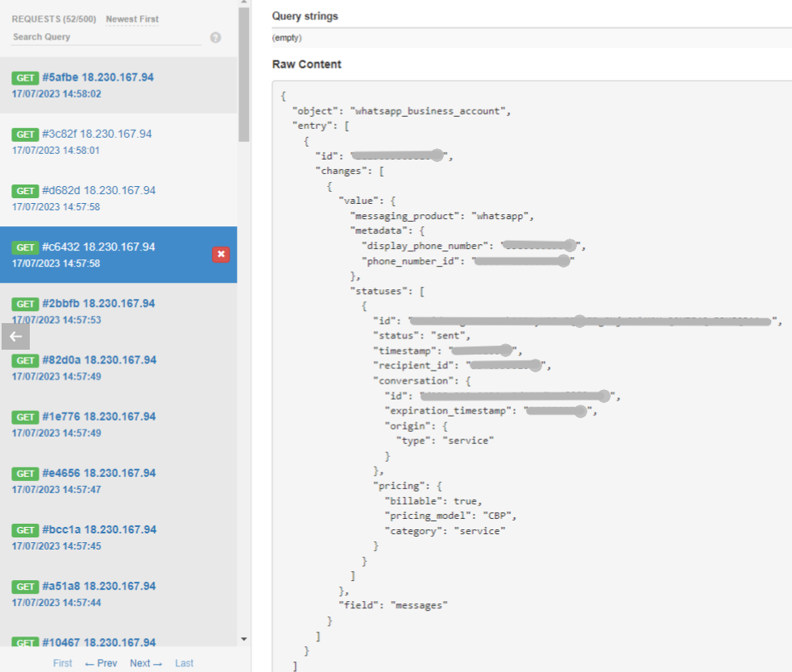Click the help icon beside Search Query
792x672 pixels.
click(215, 37)
